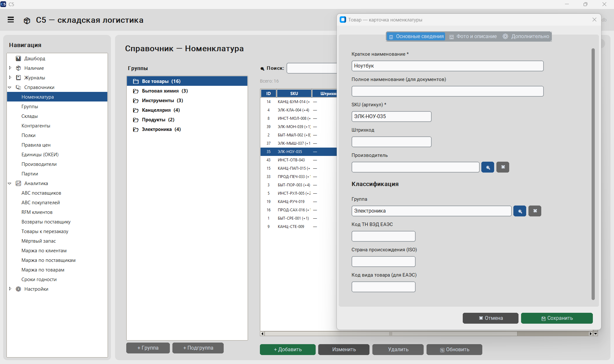Click the dialog vertical scrollbar

click(x=593, y=174)
